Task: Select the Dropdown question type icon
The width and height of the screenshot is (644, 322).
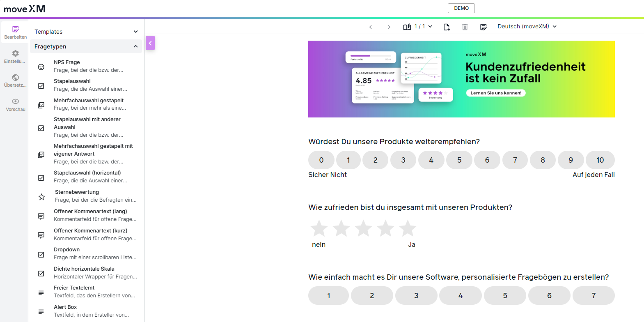Action: pyautogui.click(x=41, y=255)
